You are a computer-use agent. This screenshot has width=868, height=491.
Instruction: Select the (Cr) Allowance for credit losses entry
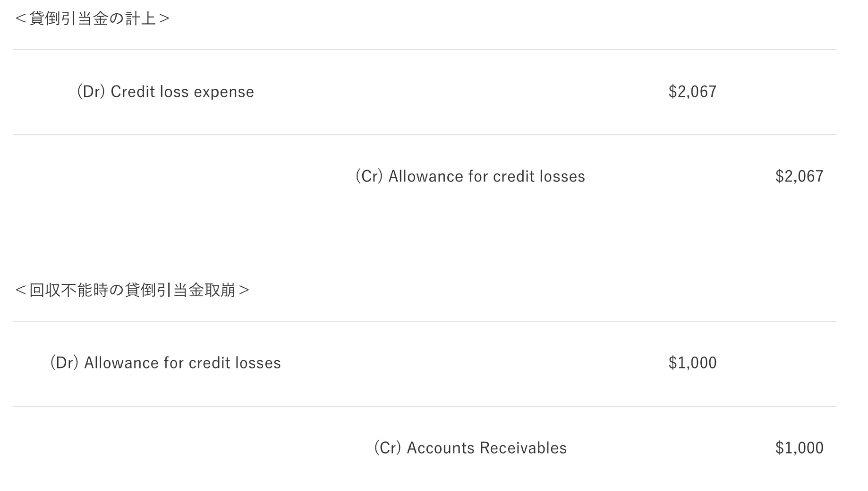click(470, 176)
